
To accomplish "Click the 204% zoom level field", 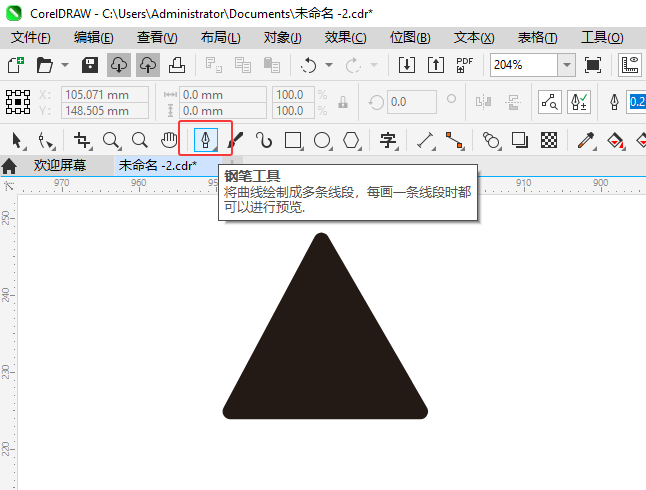I will click(524, 65).
